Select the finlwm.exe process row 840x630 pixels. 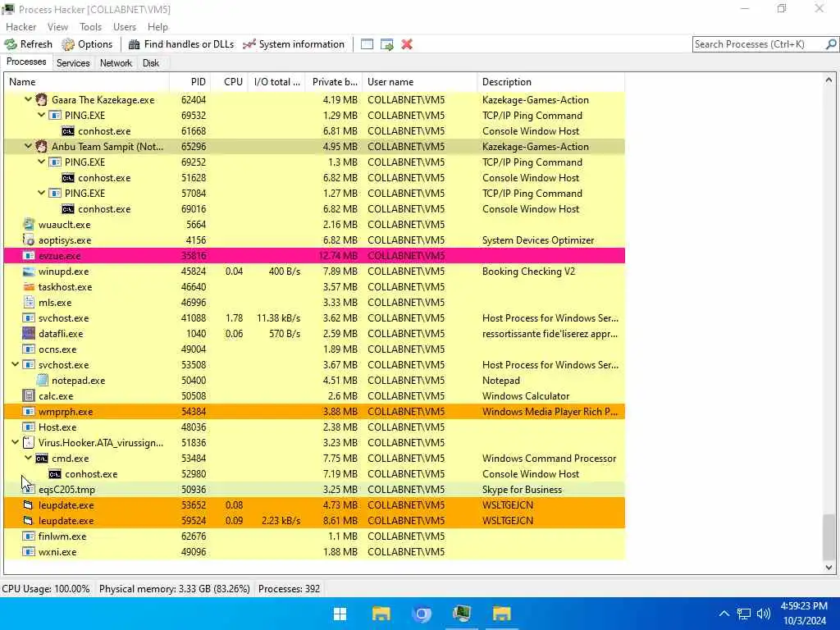pos(314,536)
